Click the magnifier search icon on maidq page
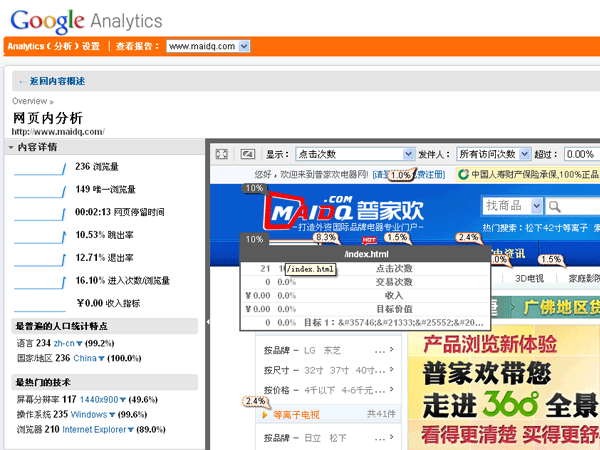Screen dimensions: 600x450 coord(554,207)
